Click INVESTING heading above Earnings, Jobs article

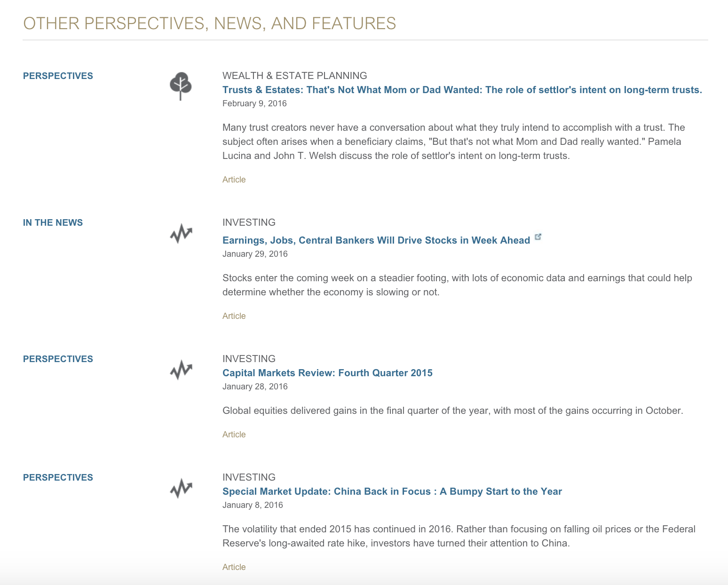[x=249, y=222]
